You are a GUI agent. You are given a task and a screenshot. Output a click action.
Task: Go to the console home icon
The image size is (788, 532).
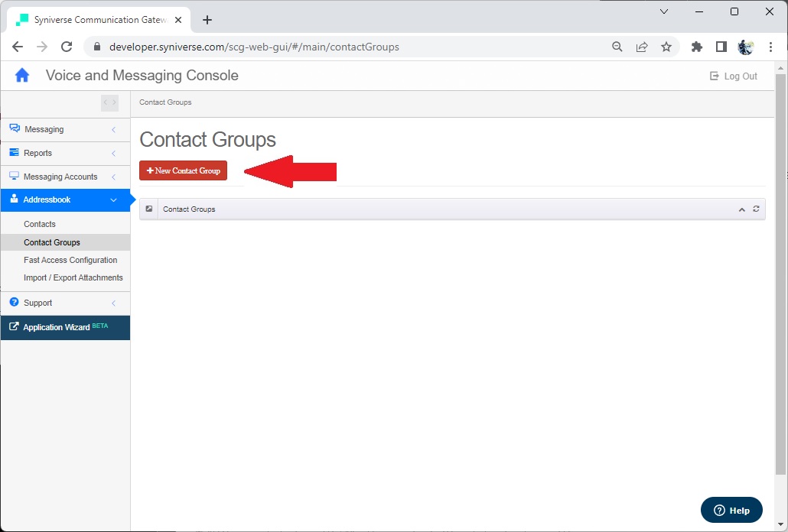pos(22,76)
